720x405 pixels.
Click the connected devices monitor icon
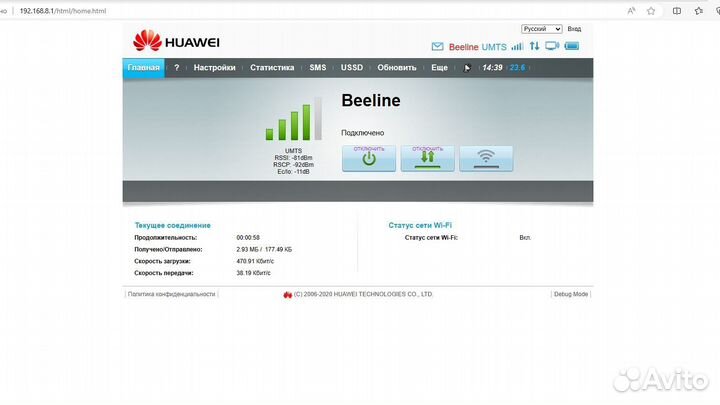pyautogui.click(x=552, y=46)
